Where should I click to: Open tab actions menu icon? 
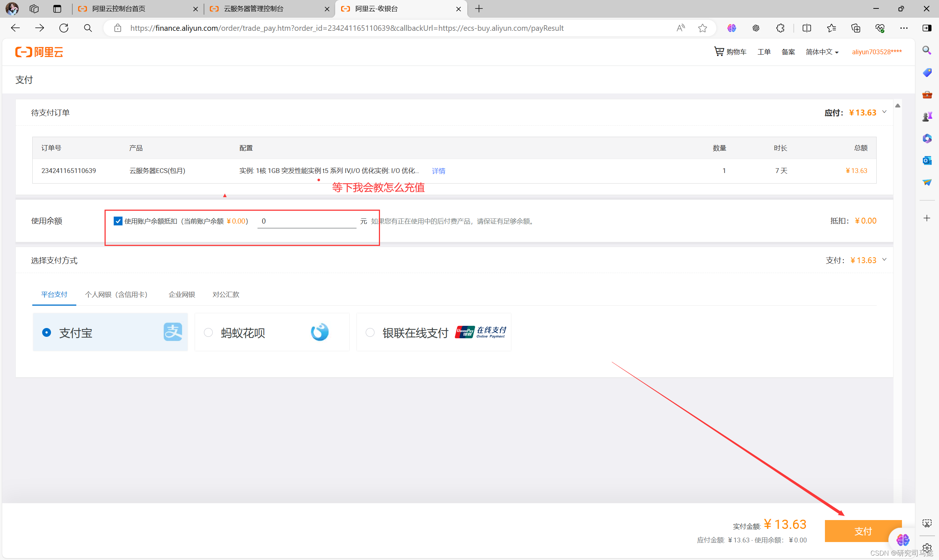(x=57, y=8)
